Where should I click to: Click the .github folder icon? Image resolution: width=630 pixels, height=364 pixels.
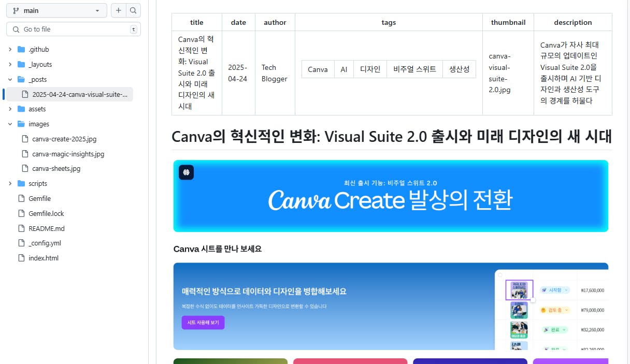[21, 50]
